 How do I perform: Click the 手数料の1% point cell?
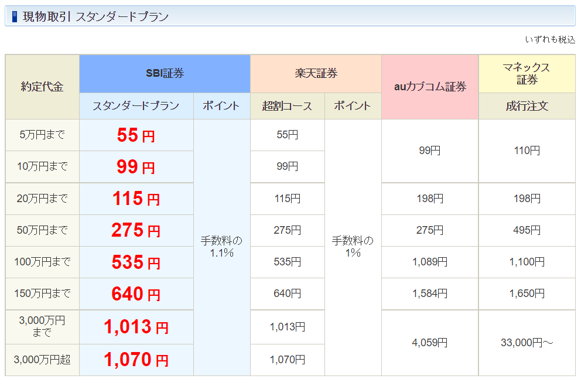[353, 247]
